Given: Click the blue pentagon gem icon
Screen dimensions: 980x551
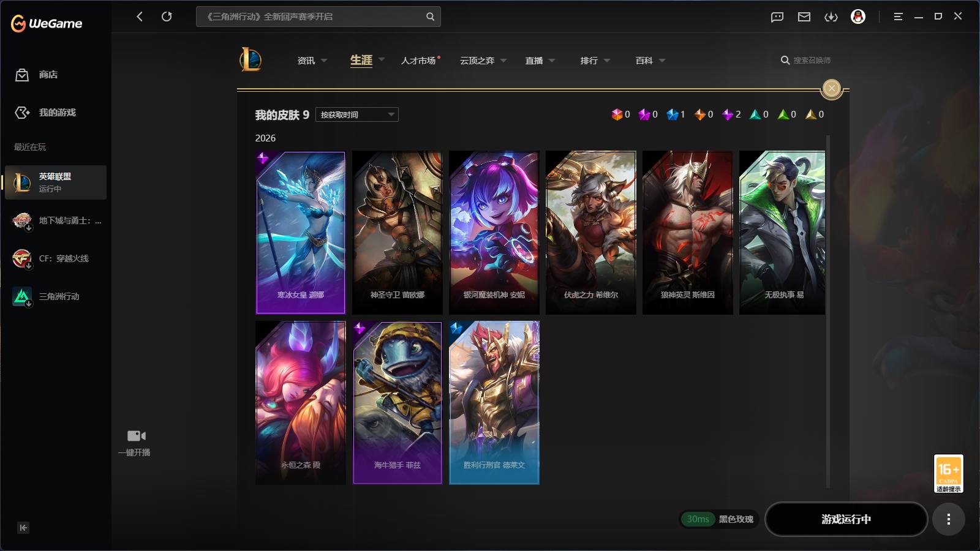Looking at the screenshot, I should coord(673,114).
